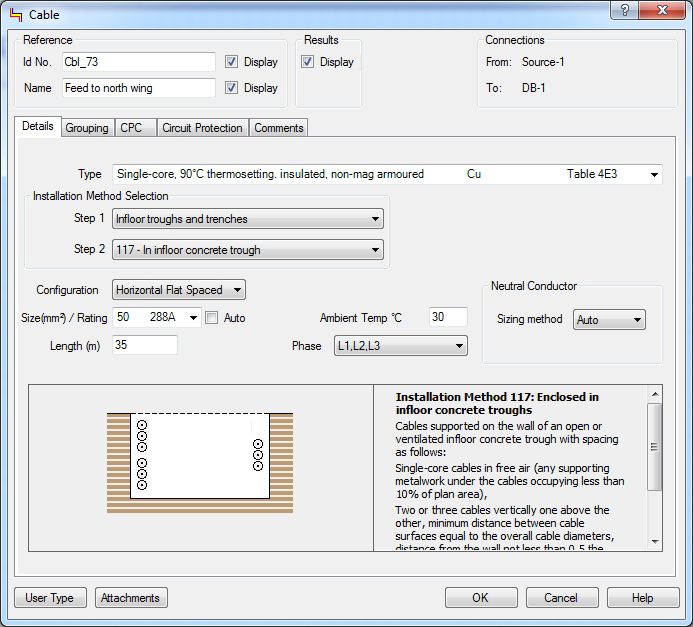Click the description scrollbar thumb
The height and width of the screenshot is (627, 693).
tap(655, 446)
